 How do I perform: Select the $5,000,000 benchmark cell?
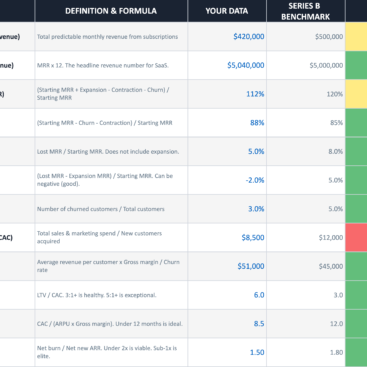[306, 65]
